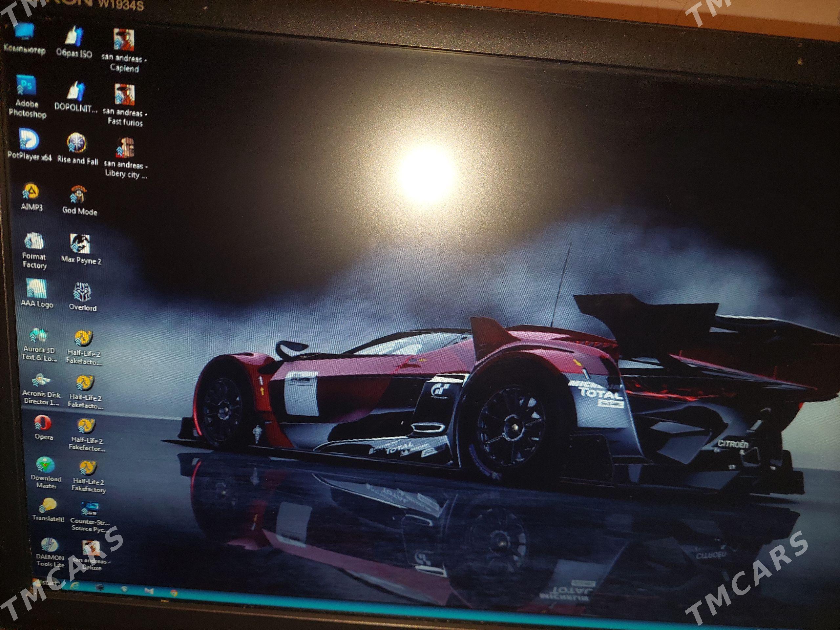Image resolution: width=840 pixels, height=630 pixels.
Task: Open the TranslateIt! shortcut
Action: click(x=48, y=510)
